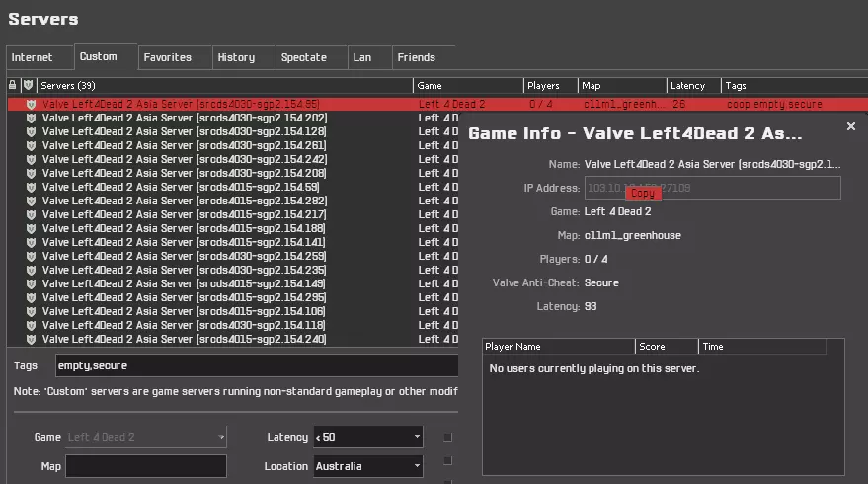Image resolution: width=868 pixels, height=484 pixels.
Task: Select server name srcds4015-sgp2.154.240
Action: (185, 340)
